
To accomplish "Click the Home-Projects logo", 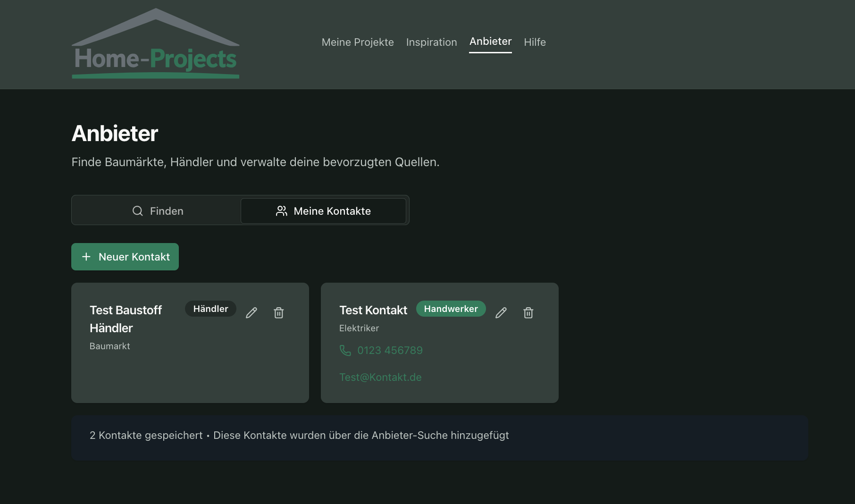I will coord(155,44).
